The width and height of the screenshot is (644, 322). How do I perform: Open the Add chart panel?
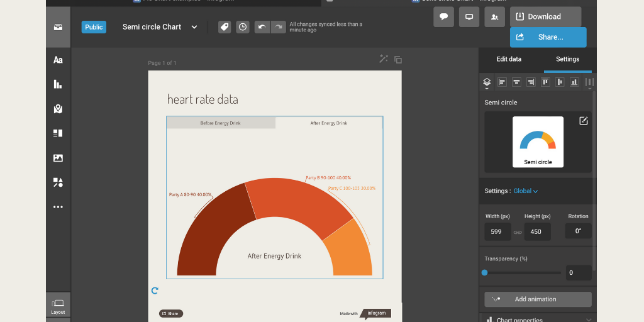58,84
